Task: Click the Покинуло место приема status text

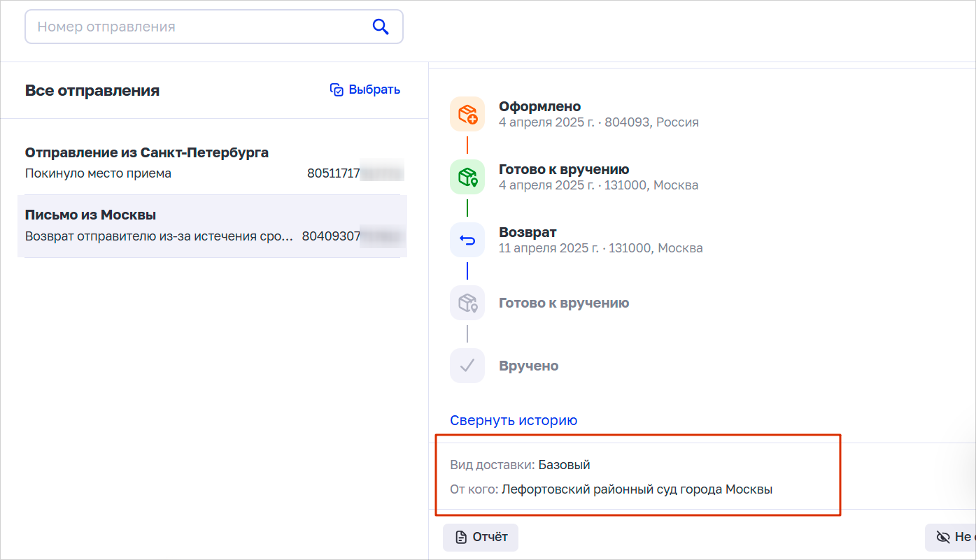Action: pyautogui.click(x=98, y=173)
